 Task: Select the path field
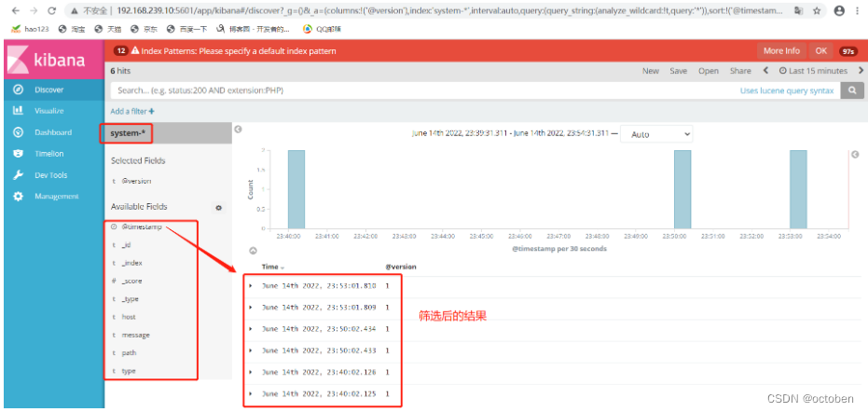click(129, 352)
